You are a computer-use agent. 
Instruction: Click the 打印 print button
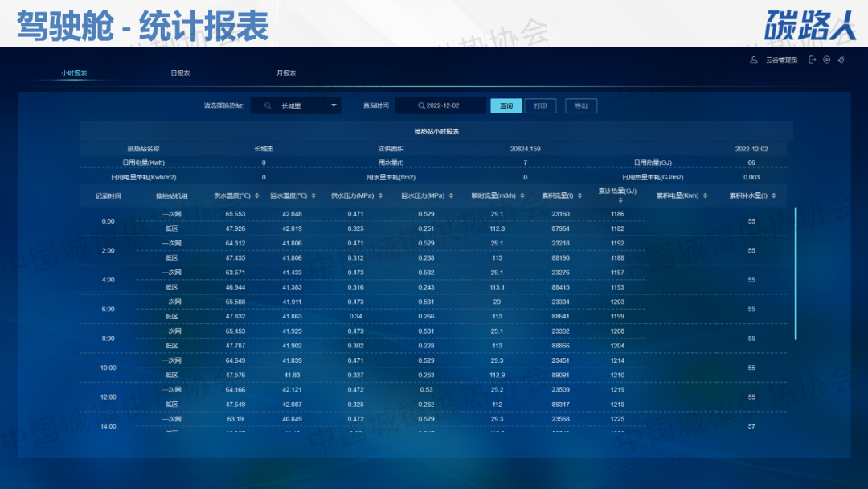[x=540, y=105]
